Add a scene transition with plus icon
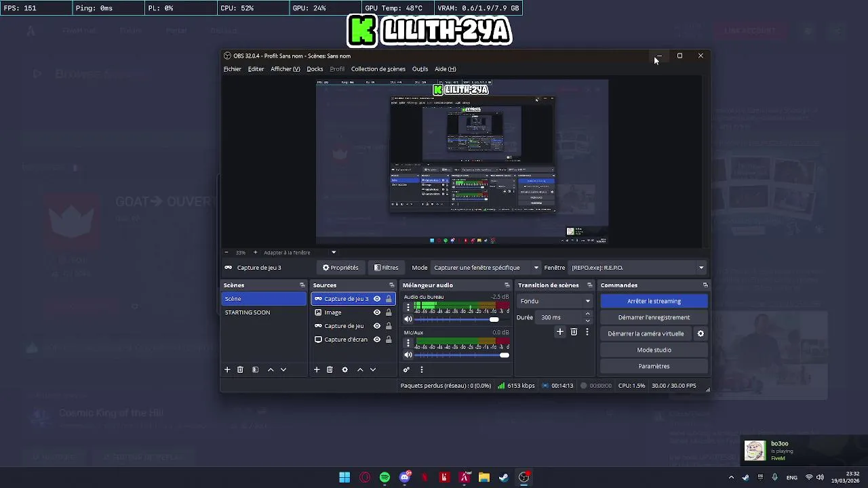The image size is (868, 488). (x=560, y=331)
